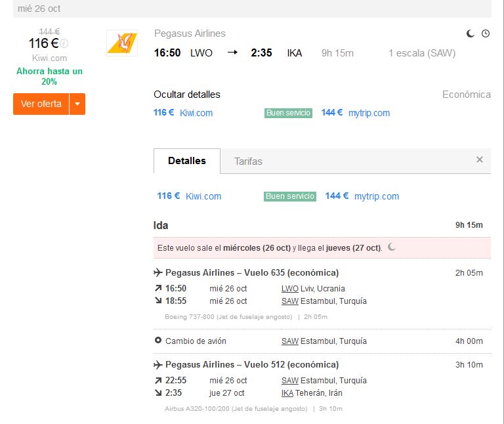Click the info icon beside 116 € price
The width and height of the screenshot is (504, 424).
click(x=64, y=43)
